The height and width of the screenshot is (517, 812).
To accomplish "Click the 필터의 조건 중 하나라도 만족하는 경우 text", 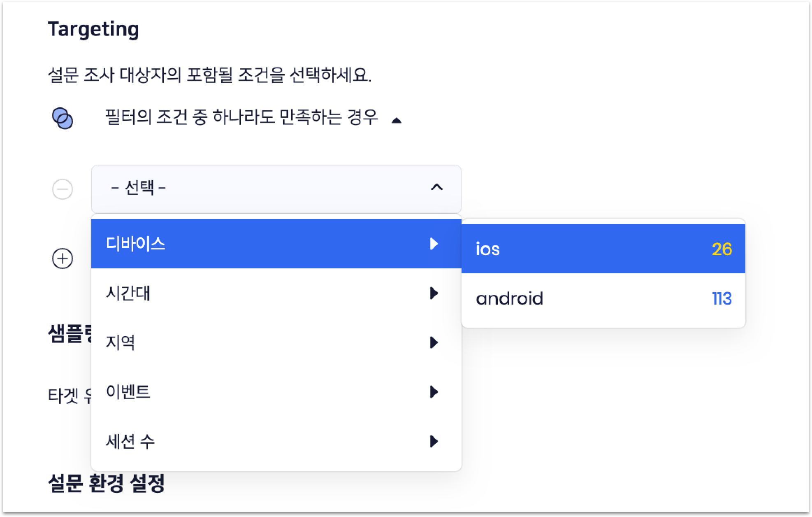I will 241,118.
